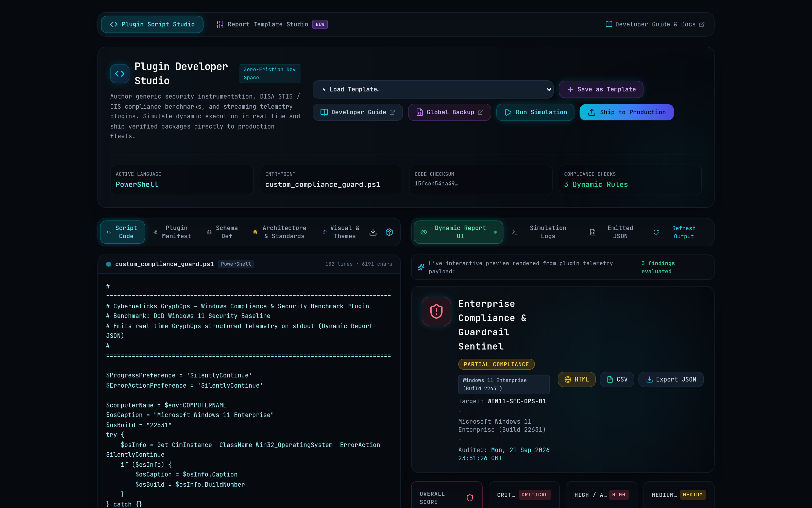
Task: Click the HIGH severity badge
Action: [x=618, y=495]
